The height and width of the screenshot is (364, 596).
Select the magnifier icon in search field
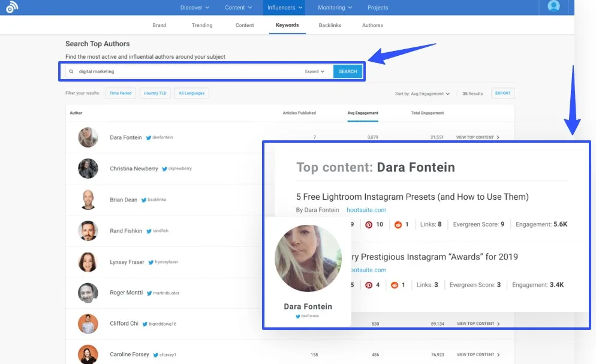[x=73, y=71]
